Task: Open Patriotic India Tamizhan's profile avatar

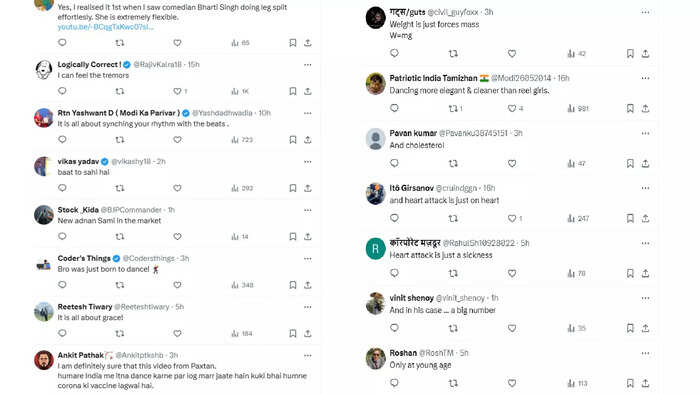Action: click(x=375, y=84)
